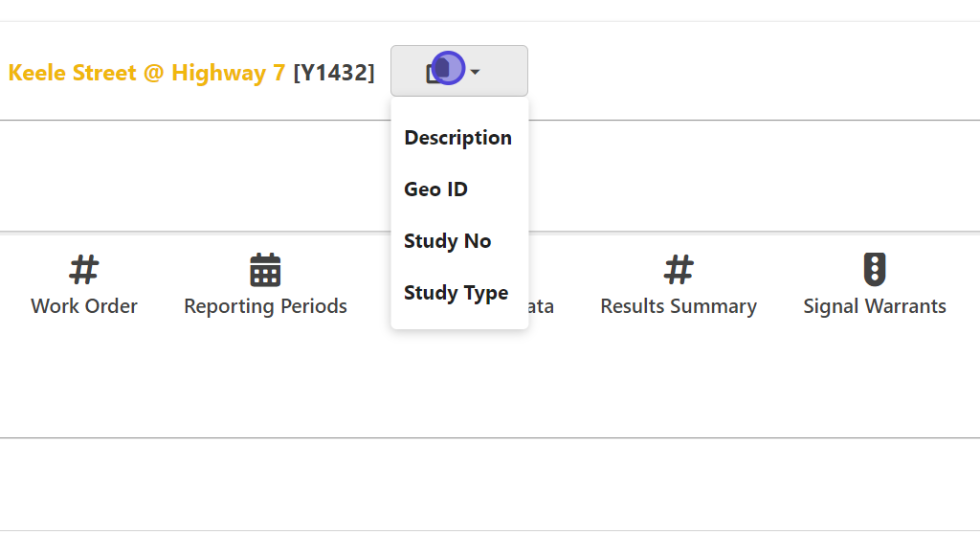Pick the Study No menu entry
Image resolution: width=980 pixels, height=535 pixels.
[x=447, y=241]
